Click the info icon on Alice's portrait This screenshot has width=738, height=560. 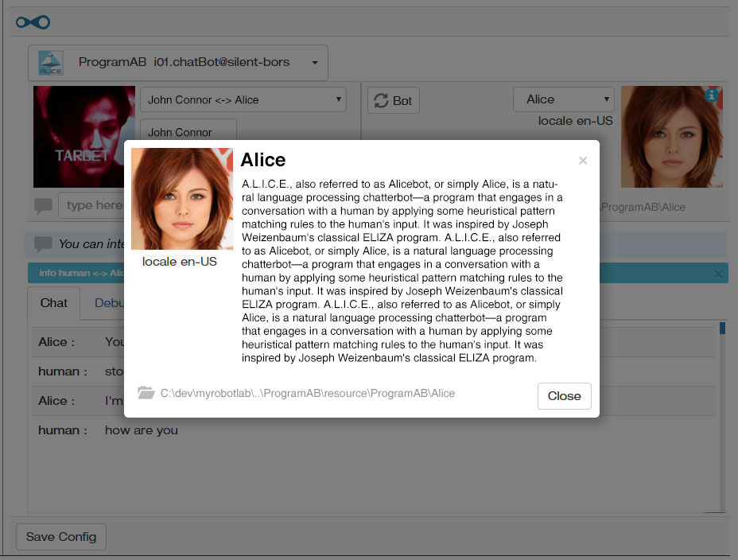point(712,95)
